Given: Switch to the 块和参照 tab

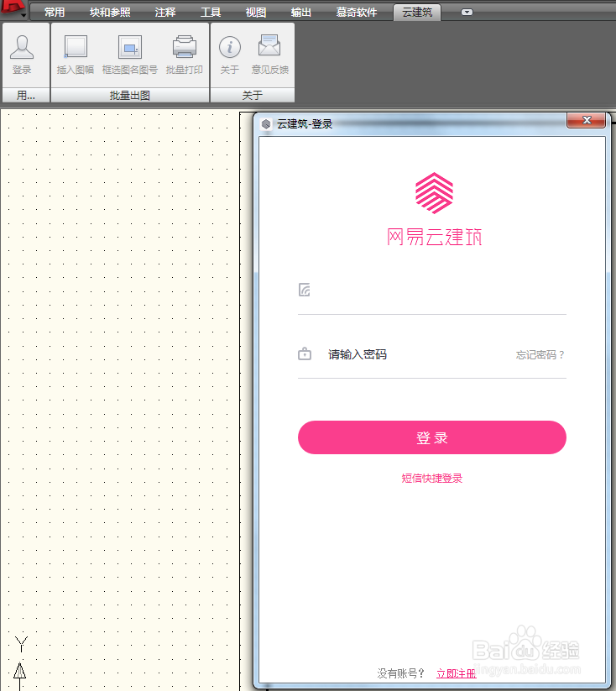Looking at the screenshot, I should coord(110,13).
